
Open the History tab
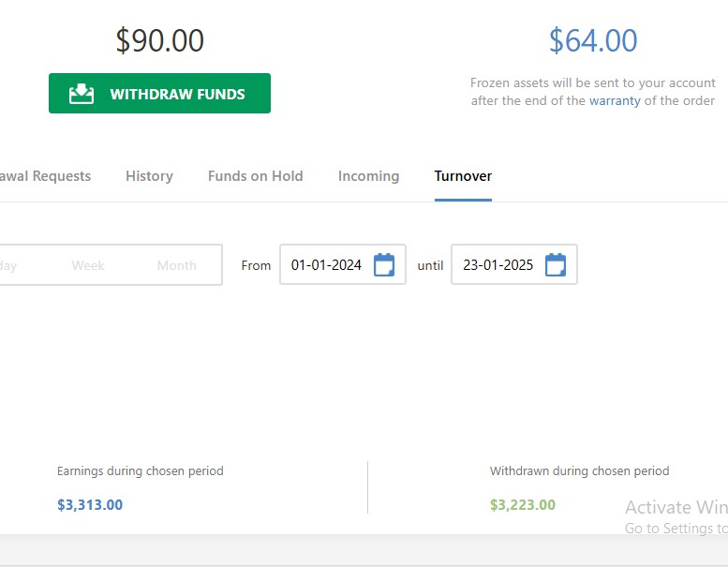149,176
